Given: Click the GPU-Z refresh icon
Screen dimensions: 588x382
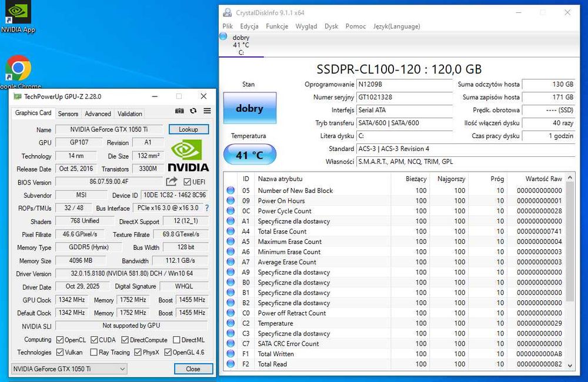Looking at the screenshot, I should click(x=193, y=111).
